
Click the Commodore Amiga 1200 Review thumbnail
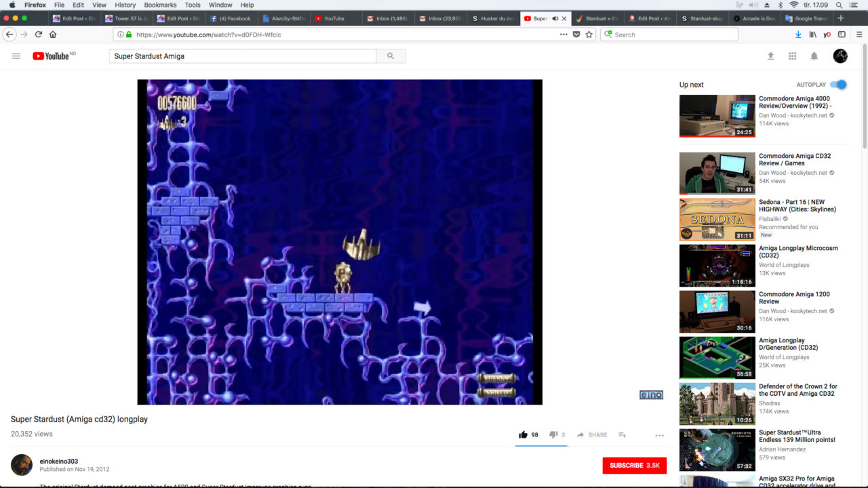pyautogui.click(x=717, y=311)
